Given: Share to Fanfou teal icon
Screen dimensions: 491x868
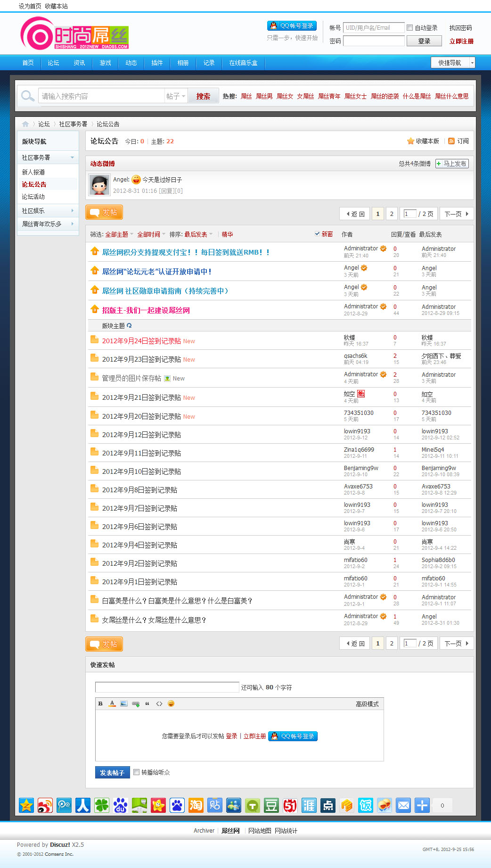Looking at the screenshot, I should pos(366,805).
